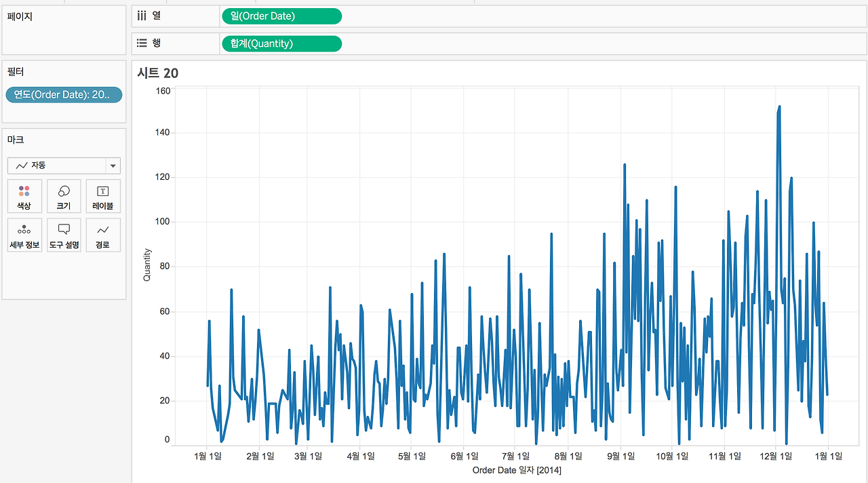Select the highest peak of the line in December
This screenshot has height=483, width=868.
tap(780, 107)
